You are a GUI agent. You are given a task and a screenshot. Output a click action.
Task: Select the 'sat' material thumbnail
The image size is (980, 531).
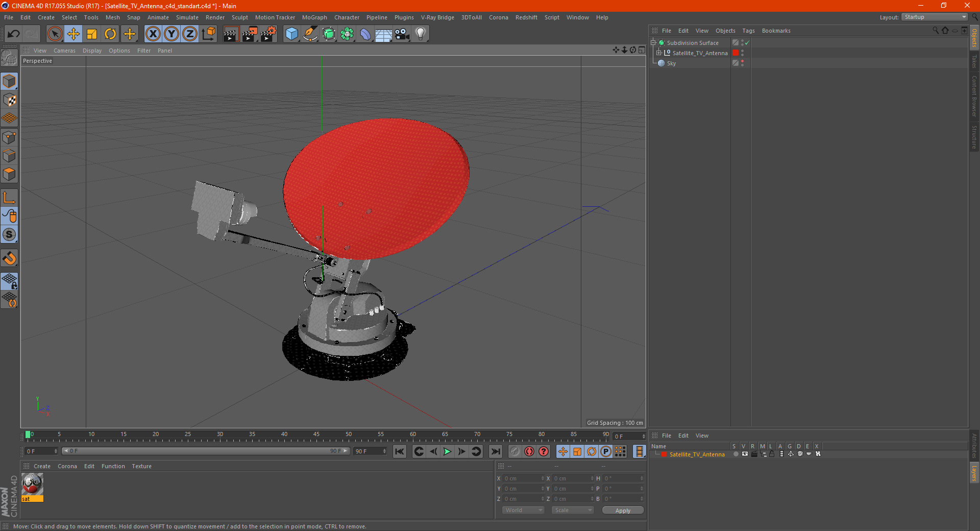[x=32, y=487]
